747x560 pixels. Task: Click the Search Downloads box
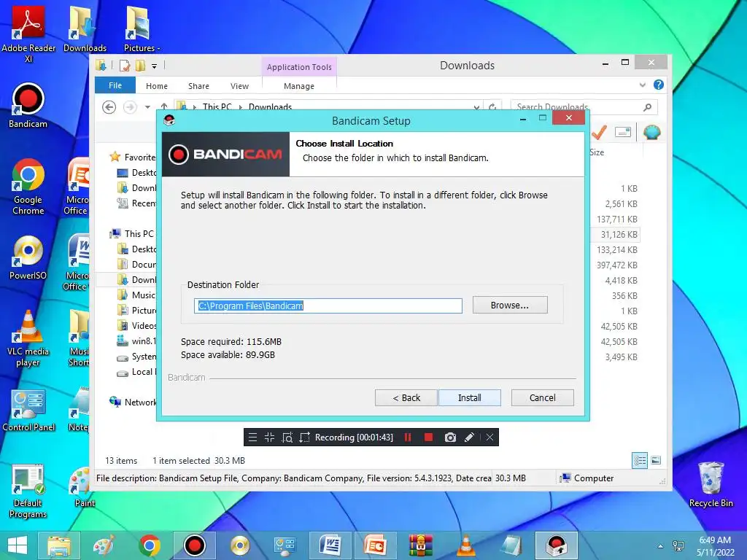(584, 107)
